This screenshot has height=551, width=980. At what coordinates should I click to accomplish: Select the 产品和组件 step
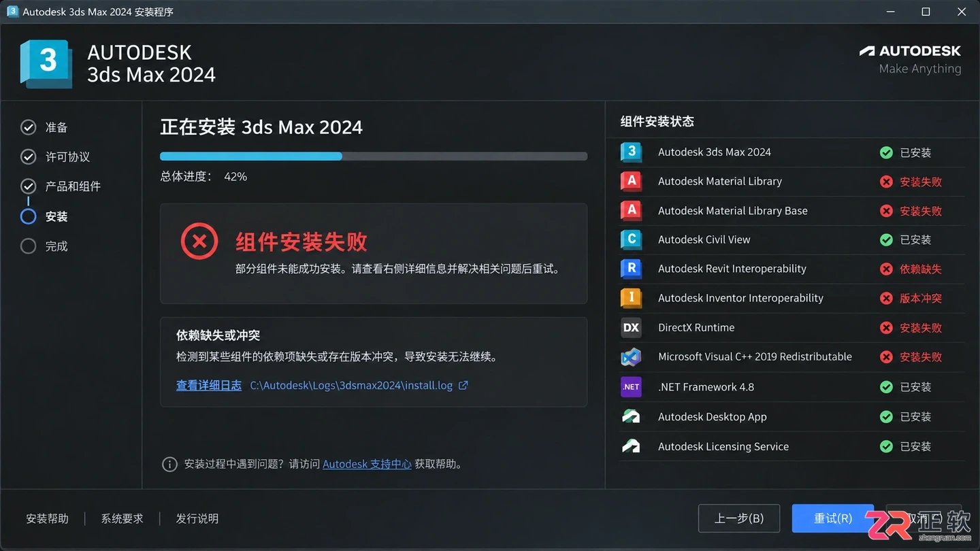tap(61, 186)
